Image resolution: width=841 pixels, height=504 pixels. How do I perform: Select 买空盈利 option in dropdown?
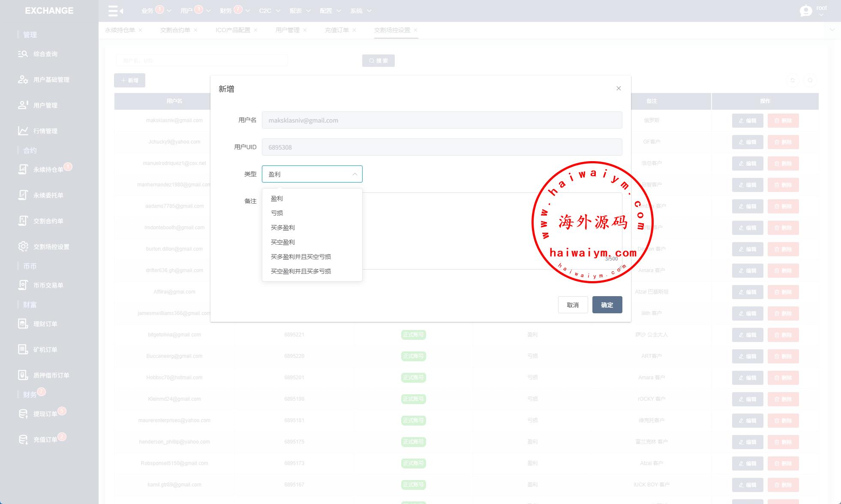(x=283, y=242)
